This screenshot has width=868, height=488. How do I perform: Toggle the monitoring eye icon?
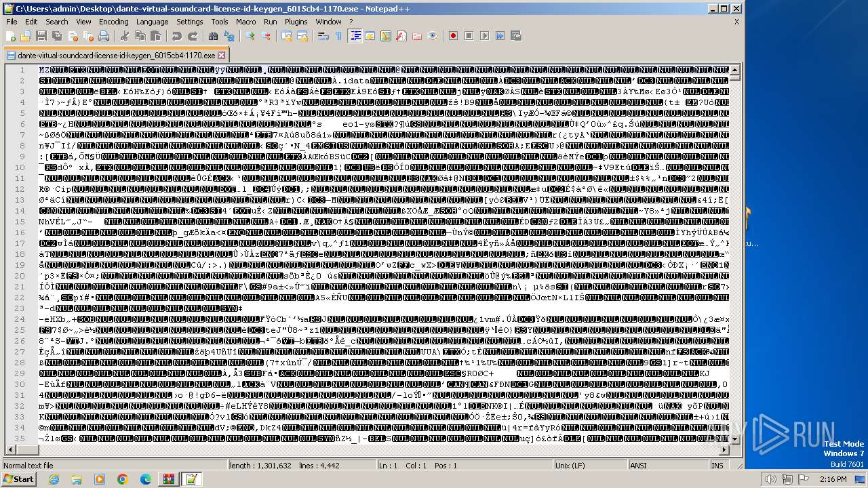tap(433, 36)
